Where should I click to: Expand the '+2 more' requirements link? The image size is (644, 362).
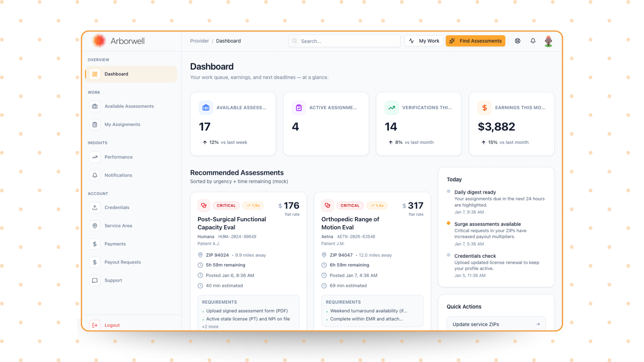210,327
